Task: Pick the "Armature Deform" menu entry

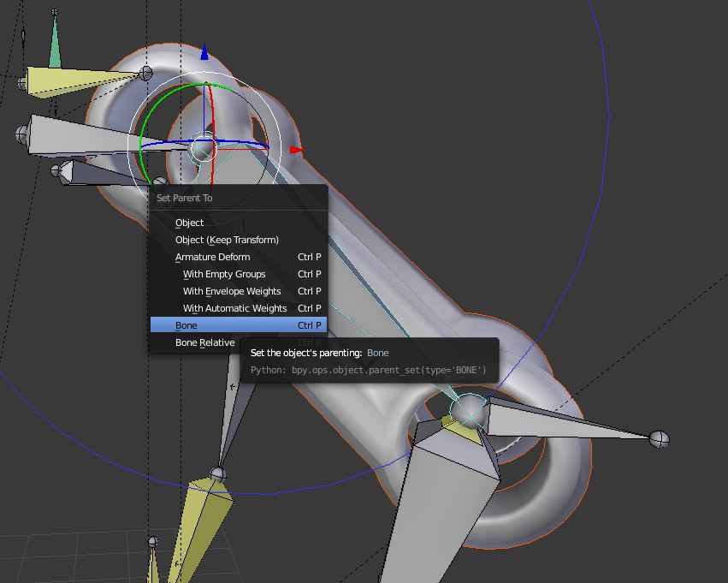Action: pos(212,257)
